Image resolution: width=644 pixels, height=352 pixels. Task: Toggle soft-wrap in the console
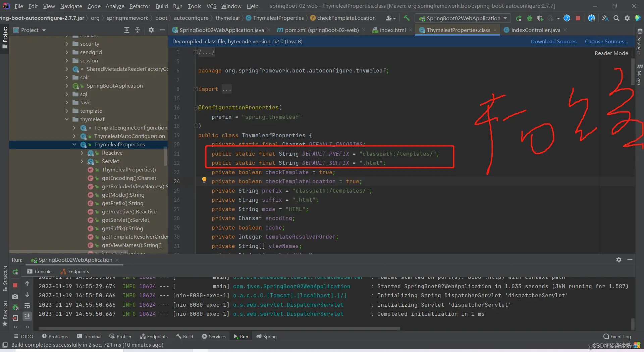27,306
